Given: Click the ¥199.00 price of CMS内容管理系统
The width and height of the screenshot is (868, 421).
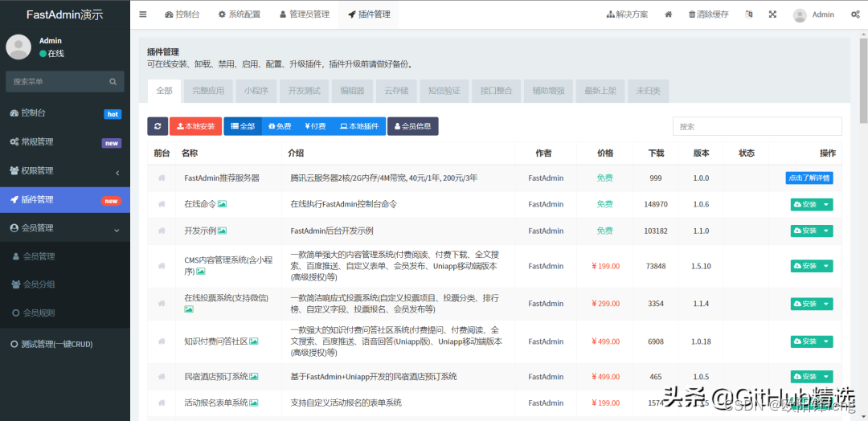Looking at the screenshot, I should pos(605,266).
